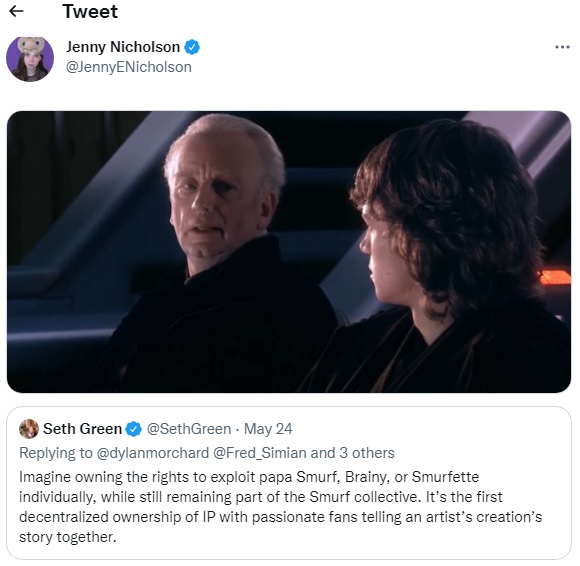Open the May 24 timestamp
The image size is (580, 566).
click(x=268, y=429)
